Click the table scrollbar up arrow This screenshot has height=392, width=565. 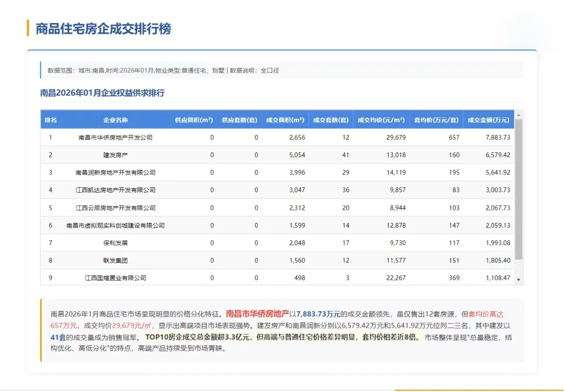pos(518,115)
